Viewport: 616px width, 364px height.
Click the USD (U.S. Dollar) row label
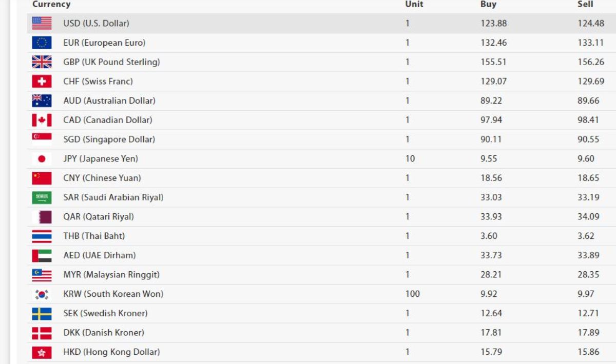coord(96,24)
